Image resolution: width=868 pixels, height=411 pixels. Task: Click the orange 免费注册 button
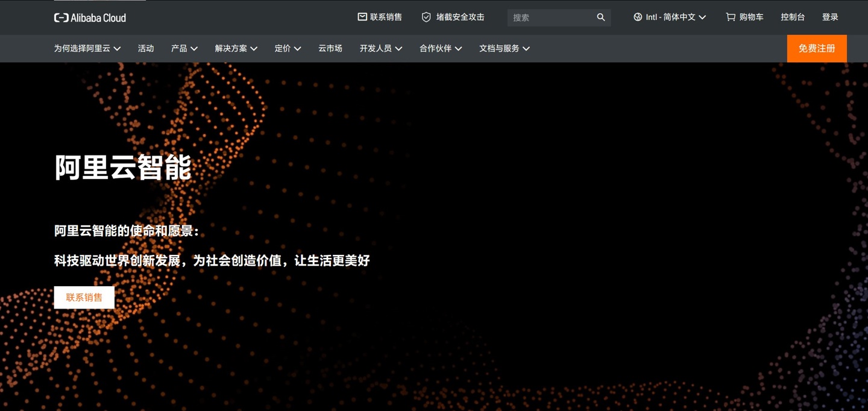pos(817,49)
